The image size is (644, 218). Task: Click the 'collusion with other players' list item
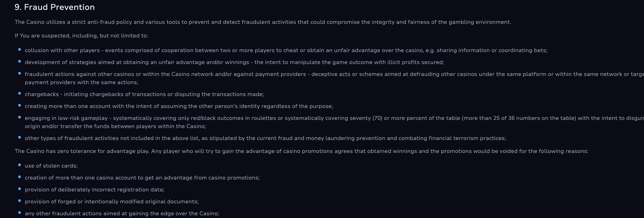286,50
